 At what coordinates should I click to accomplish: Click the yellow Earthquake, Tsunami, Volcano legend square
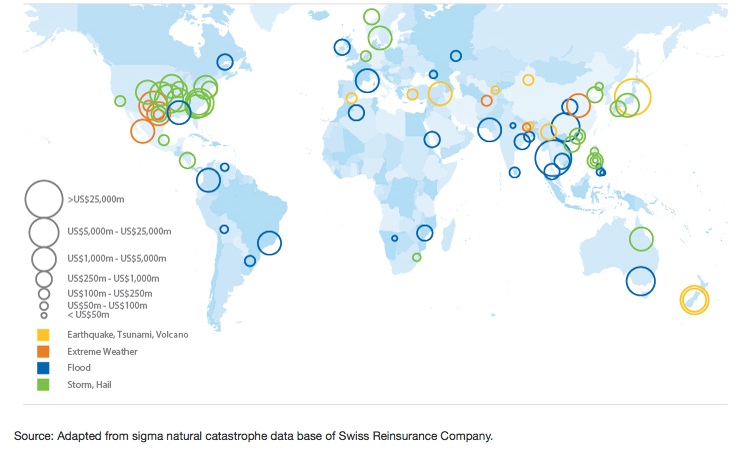tap(43, 334)
